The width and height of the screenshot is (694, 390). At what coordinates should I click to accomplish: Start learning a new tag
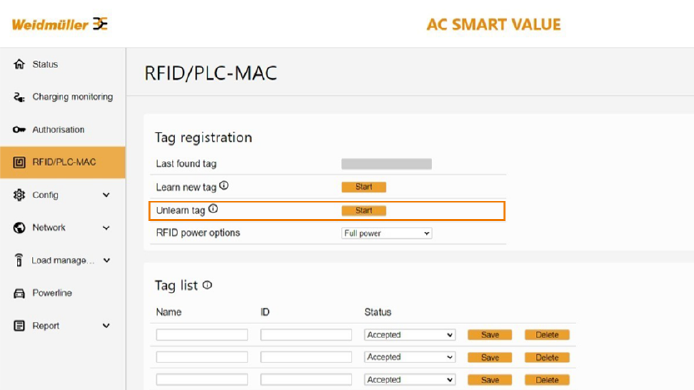click(x=363, y=187)
